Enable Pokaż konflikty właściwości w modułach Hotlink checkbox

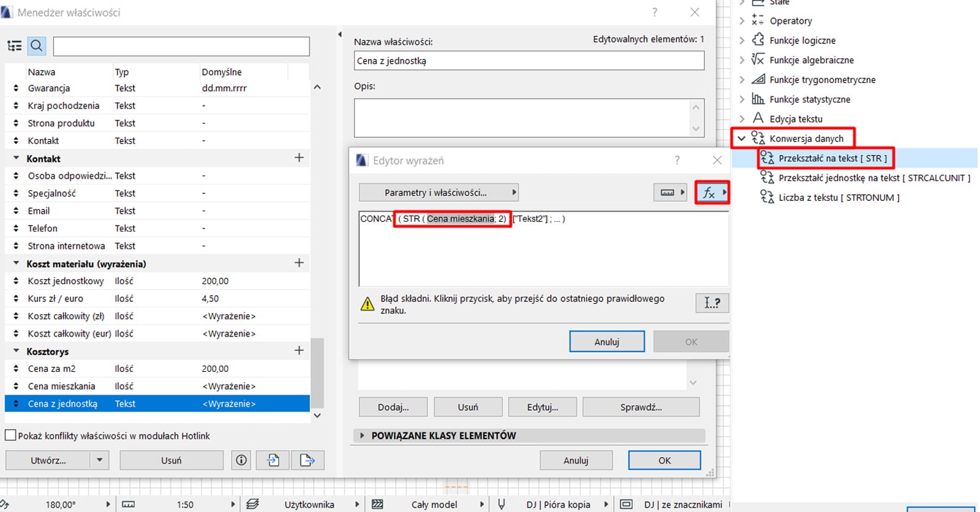[10, 435]
